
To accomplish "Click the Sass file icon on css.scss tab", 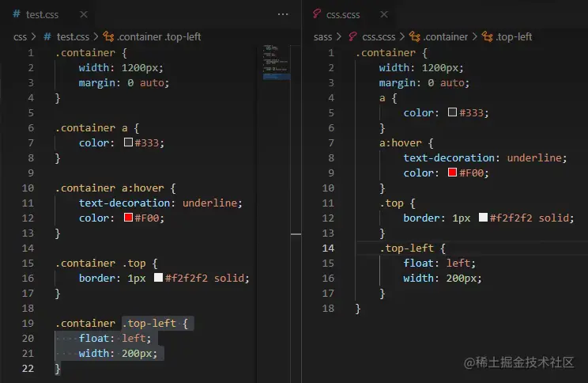I will pos(317,14).
